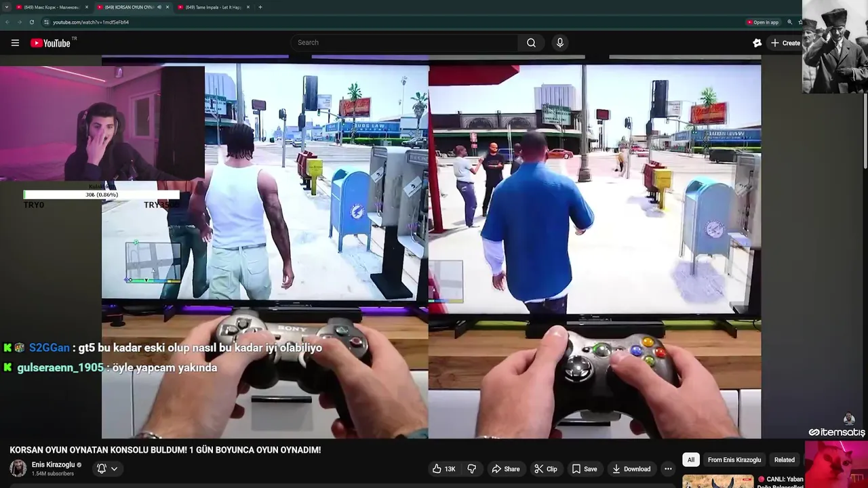Screen dimensions: 868x488
Task: Go to YouTube home via logo
Action: point(50,43)
